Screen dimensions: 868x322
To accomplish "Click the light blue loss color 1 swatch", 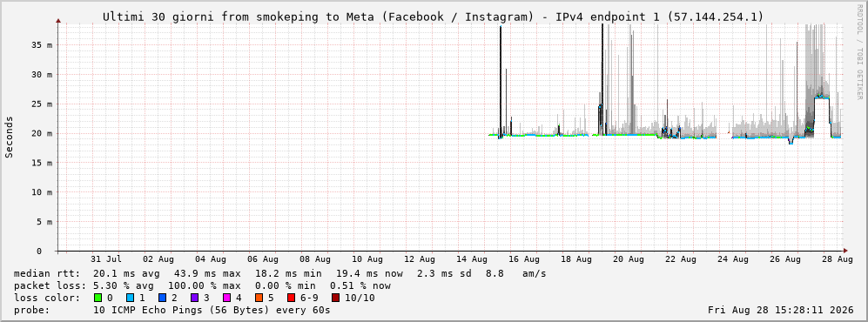I will click(131, 298).
